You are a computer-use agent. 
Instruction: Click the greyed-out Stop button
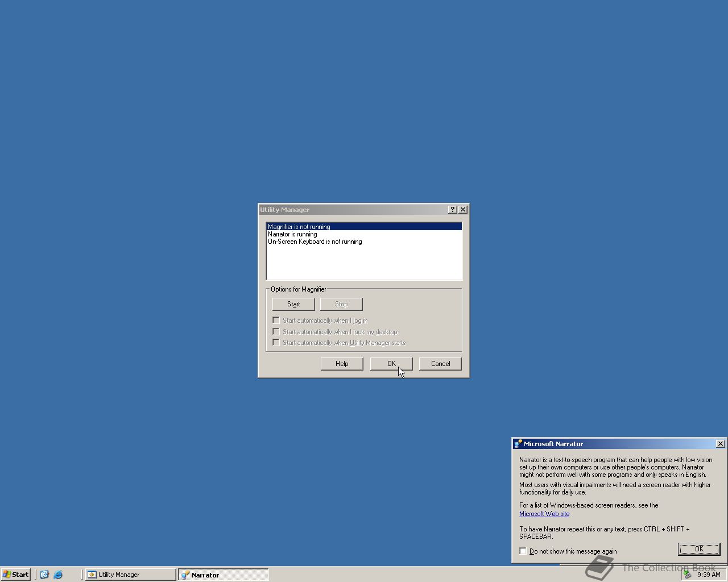point(341,304)
